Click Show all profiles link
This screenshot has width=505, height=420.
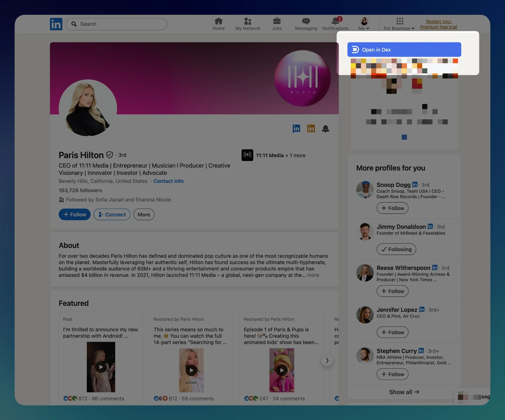click(404, 392)
